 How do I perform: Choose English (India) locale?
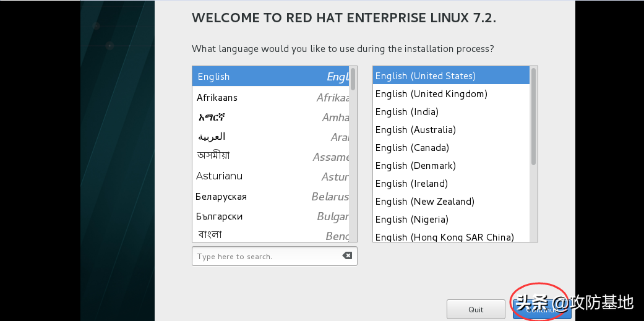coord(406,112)
